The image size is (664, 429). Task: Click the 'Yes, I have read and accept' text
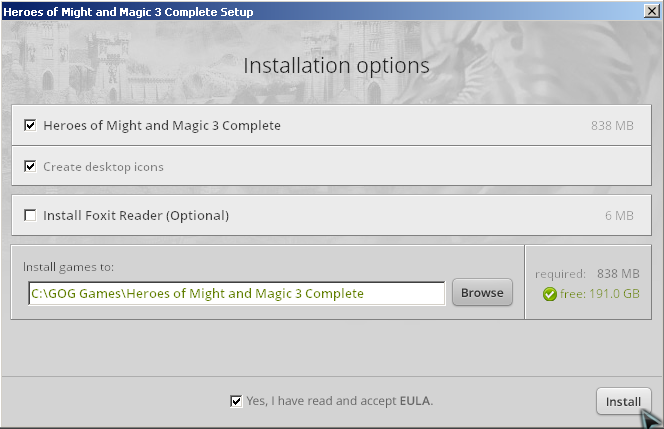(x=321, y=401)
